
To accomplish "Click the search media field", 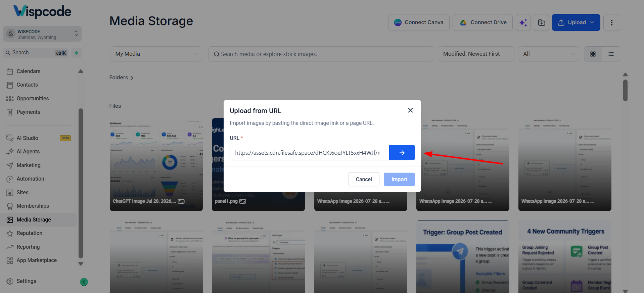I will click(x=321, y=54).
